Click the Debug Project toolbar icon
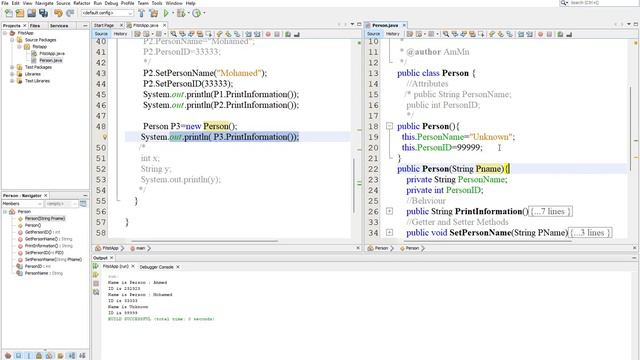 point(180,13)
